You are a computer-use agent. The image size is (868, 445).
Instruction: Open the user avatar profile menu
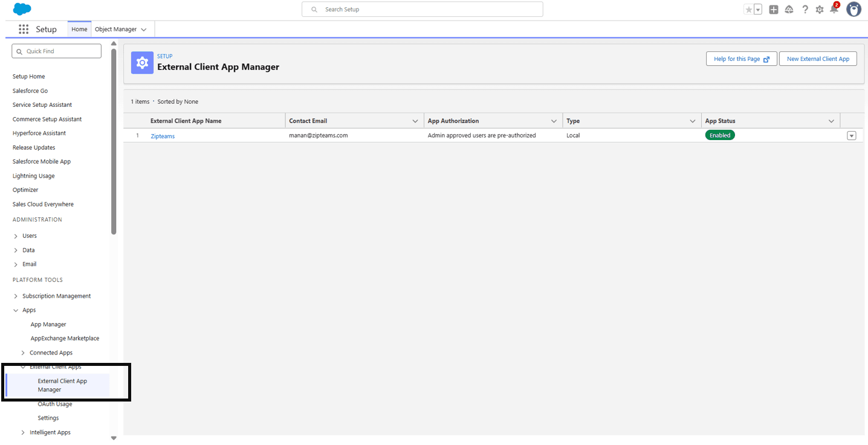pos(853,9)
